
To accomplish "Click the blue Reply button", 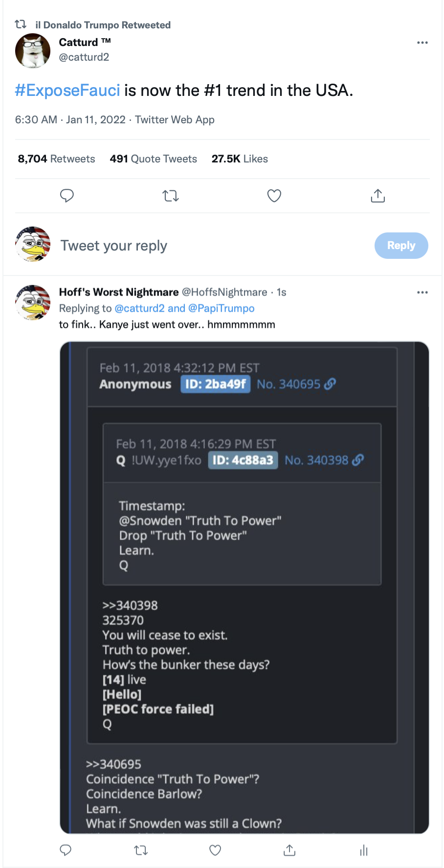I will click(401, 246).
